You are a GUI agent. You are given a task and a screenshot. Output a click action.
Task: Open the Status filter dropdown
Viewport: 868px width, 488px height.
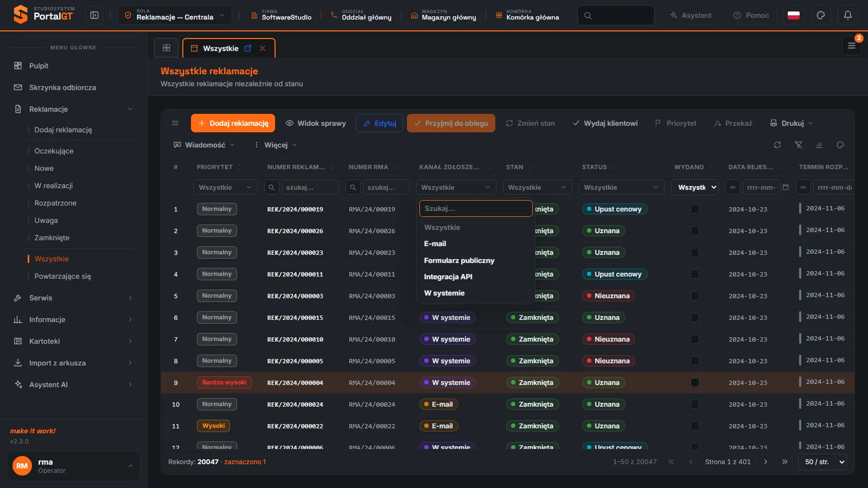click(x=621, y=187)
